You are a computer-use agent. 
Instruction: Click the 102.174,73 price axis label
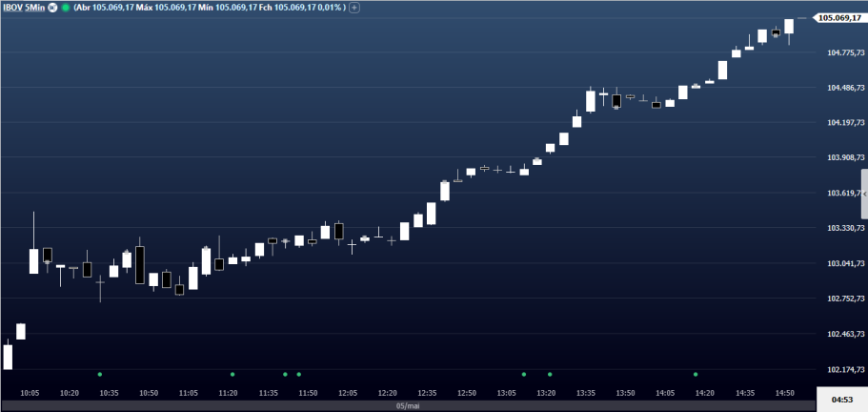(x=842, y=369)
